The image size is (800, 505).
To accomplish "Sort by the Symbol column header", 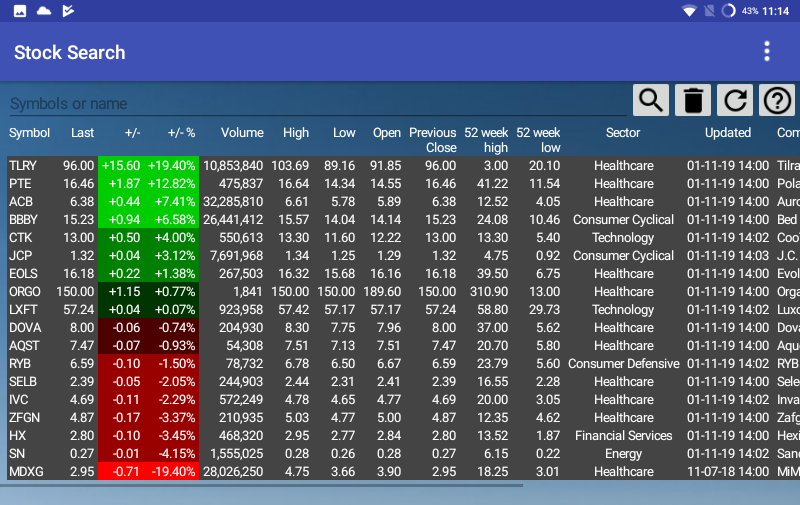I will 29,133.
